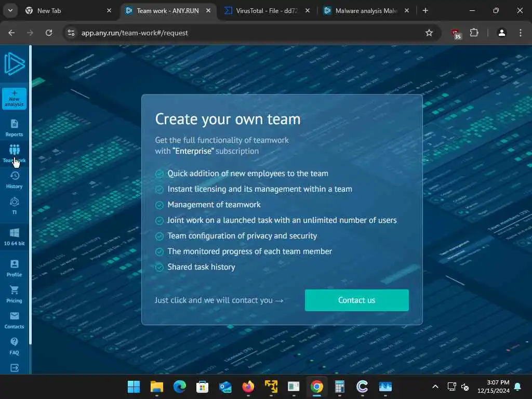This screenshot has height=399, width=532.
Task: Click the 'Create your own team' heading
Action: click(228, 119)
